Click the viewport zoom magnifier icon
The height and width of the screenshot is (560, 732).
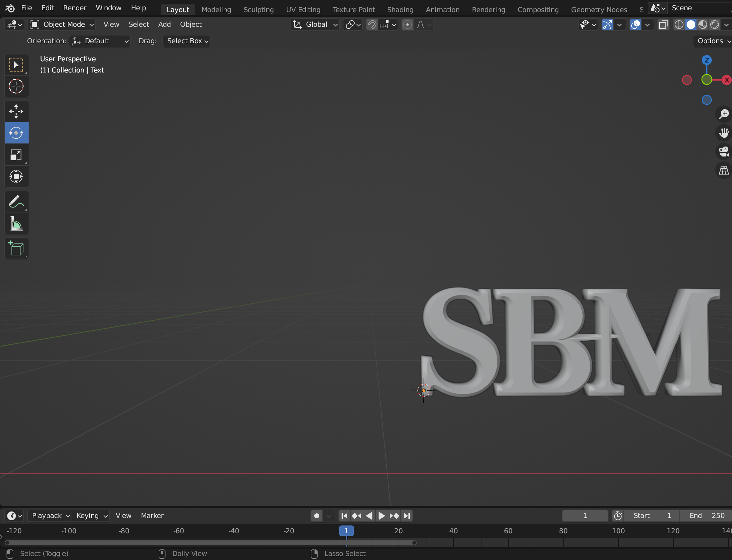[x=724, y=114]
